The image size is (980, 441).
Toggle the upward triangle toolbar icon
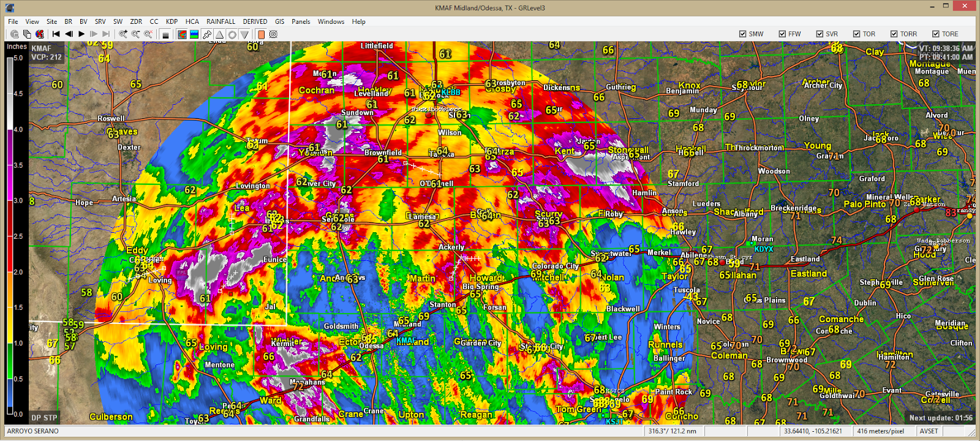tap(219, 34)
